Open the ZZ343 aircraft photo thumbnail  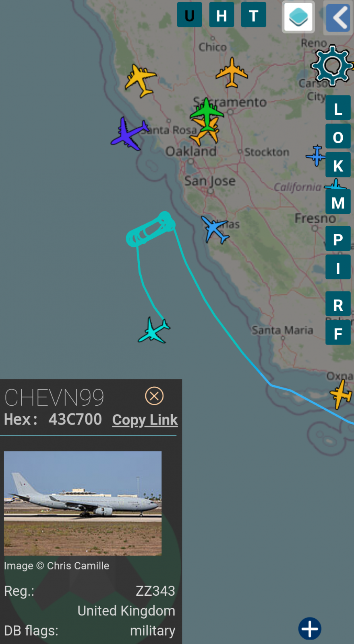83,504
